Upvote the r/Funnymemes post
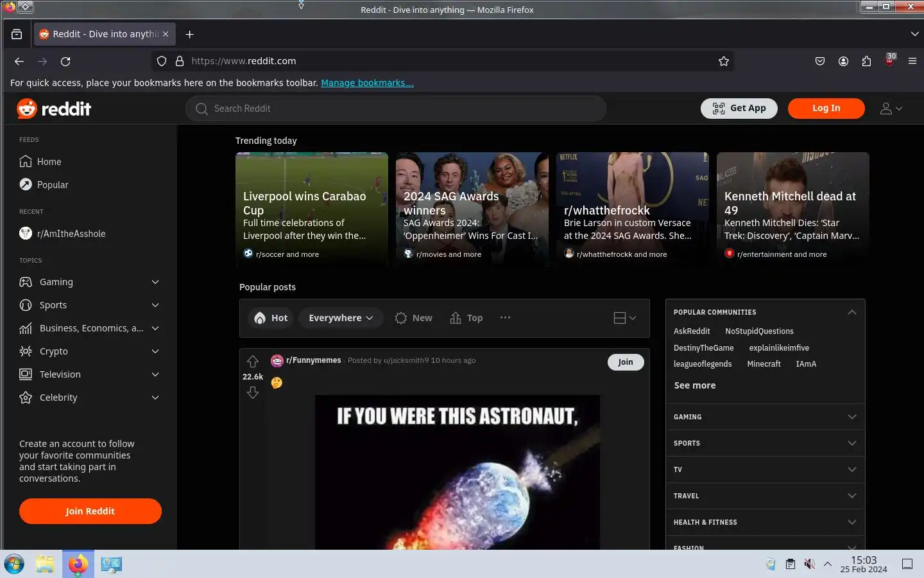 (253, 362)
